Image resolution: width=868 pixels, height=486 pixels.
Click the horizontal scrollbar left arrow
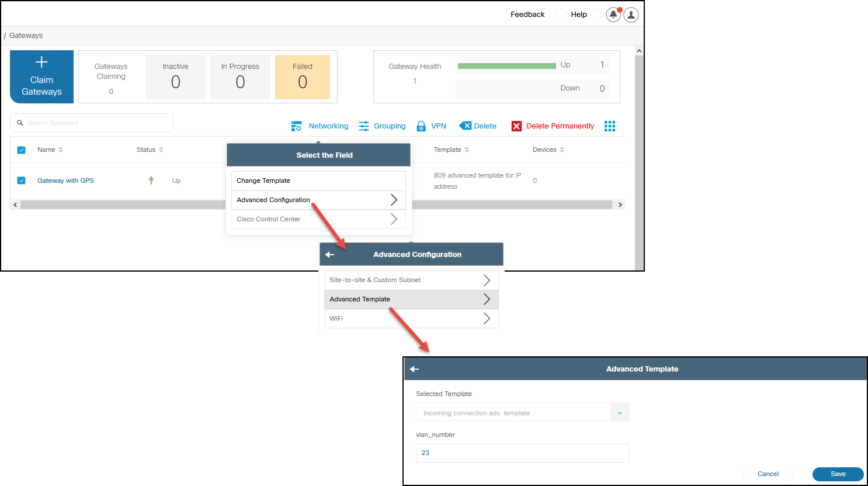pos(15,205)
